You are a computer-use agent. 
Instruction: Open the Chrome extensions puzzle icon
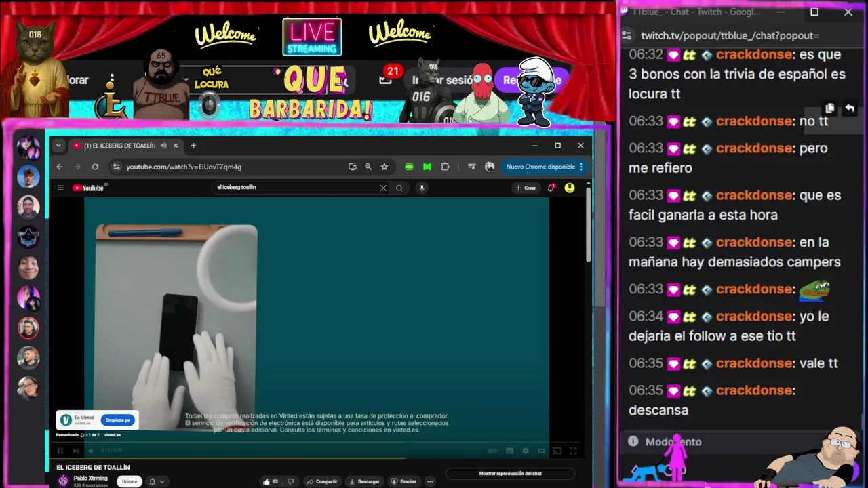point(445,167)
